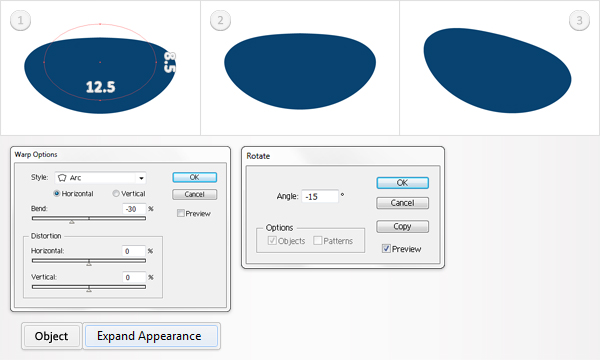Click the Bend slider track
The width and height of the screenshot is (600, 360).
(89, 218)
